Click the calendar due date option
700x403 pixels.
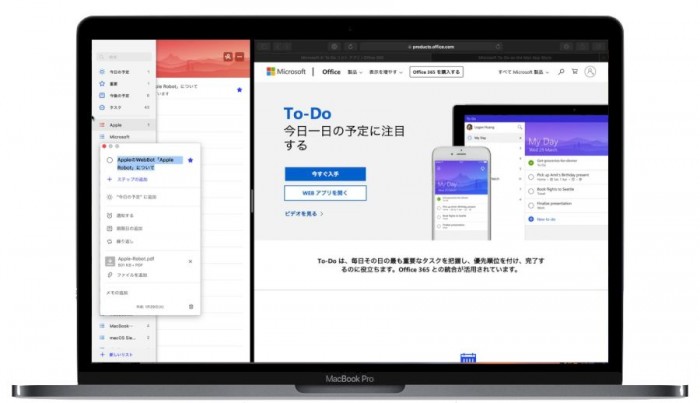124,229
